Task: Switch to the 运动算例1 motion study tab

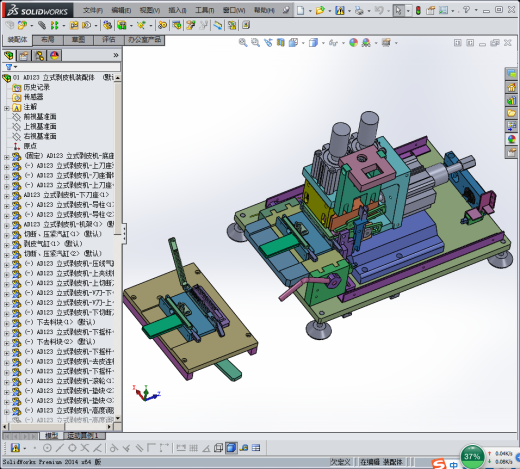Action: click(x=82, y=435)
